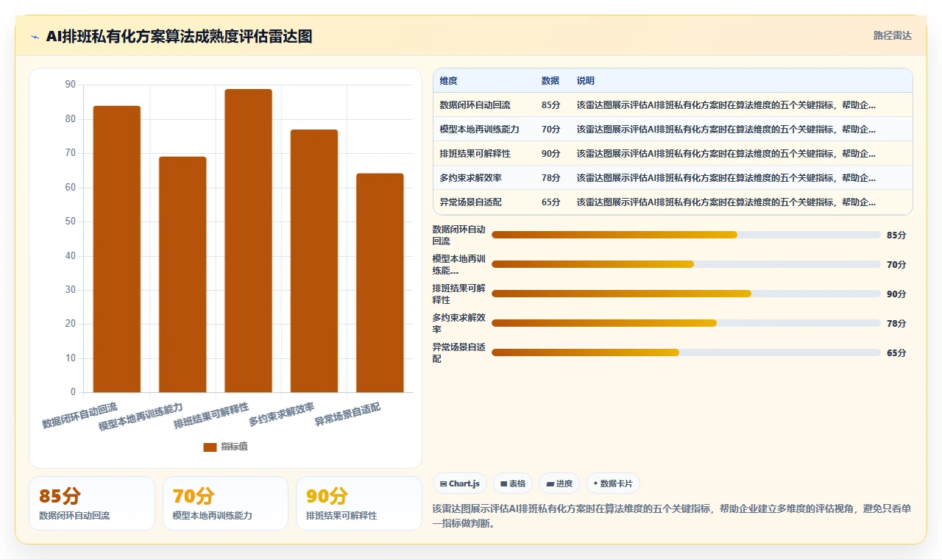Click the 90分 progress bar for 排班结果可解释性
Image resolution: width=942 pixels, height=560 pixels.
686,294
